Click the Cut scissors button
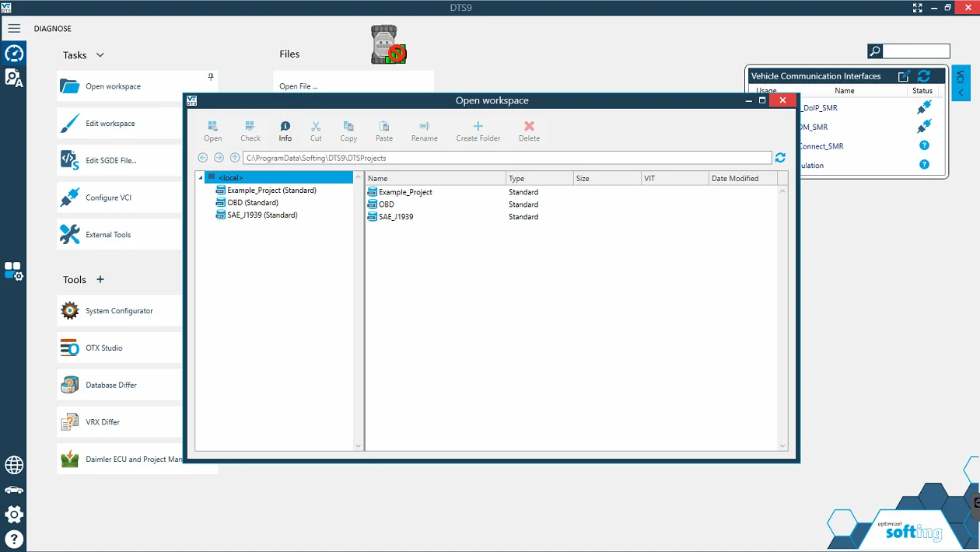 coord(316,131)
